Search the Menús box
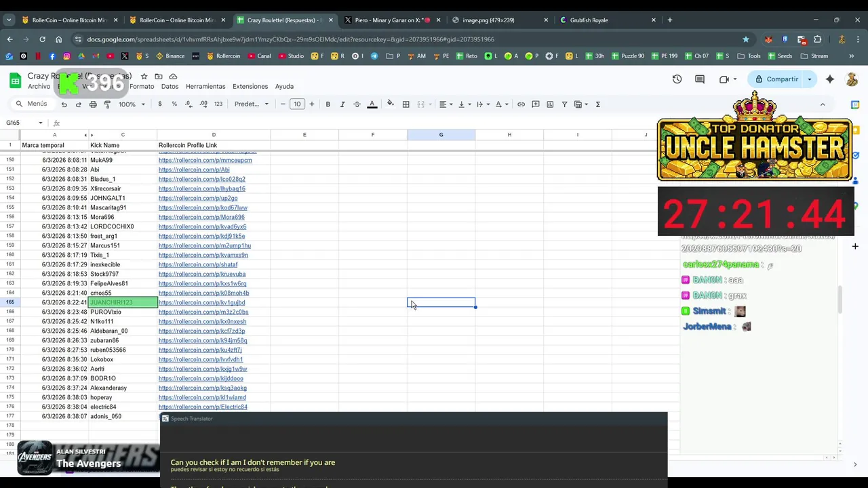This screenshot has width=868, height=488. [31, 104]
